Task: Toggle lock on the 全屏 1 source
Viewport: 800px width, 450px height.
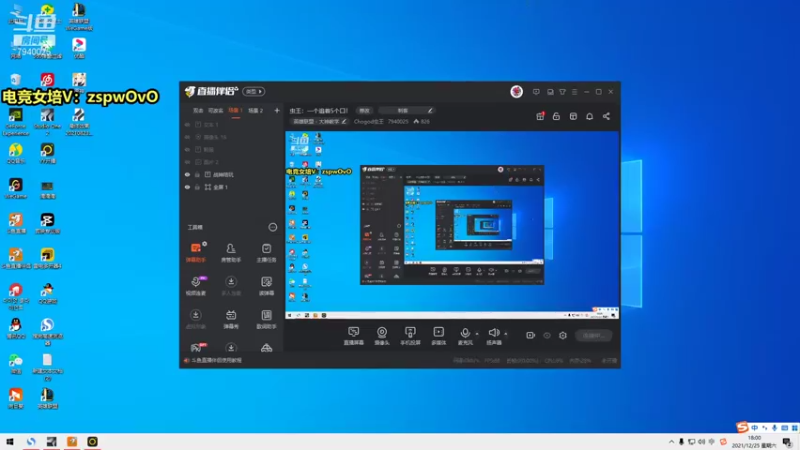Action: [x=197, y=187]
